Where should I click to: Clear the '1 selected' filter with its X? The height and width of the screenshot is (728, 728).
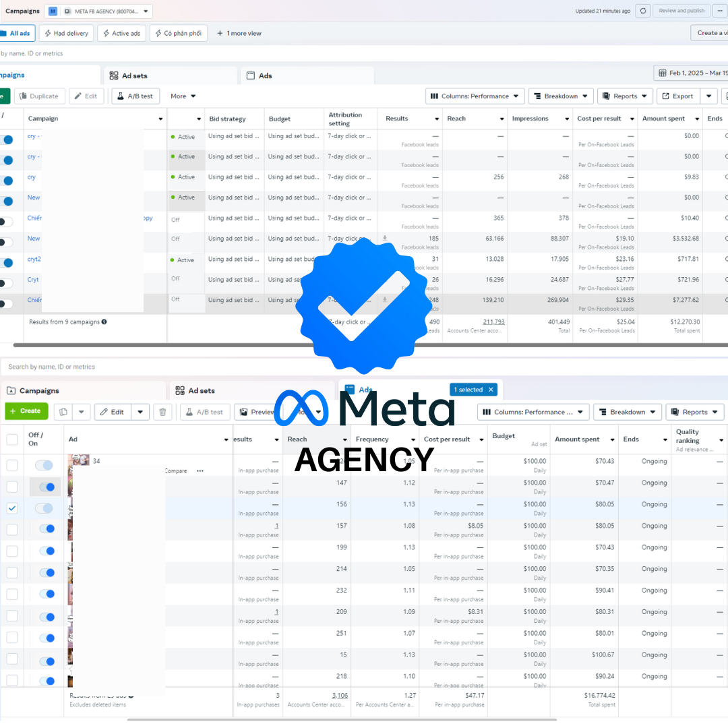(x=491, y=390)
